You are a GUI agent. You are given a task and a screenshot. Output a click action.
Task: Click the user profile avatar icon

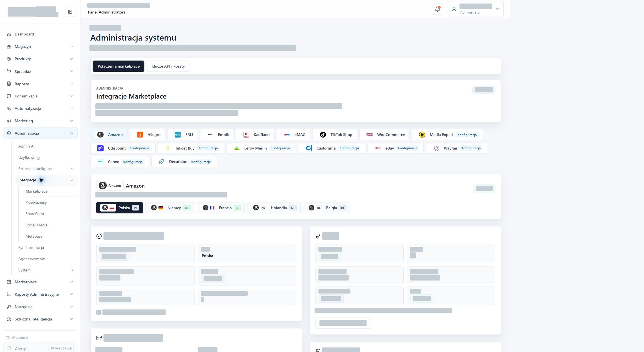coord(454,9)
